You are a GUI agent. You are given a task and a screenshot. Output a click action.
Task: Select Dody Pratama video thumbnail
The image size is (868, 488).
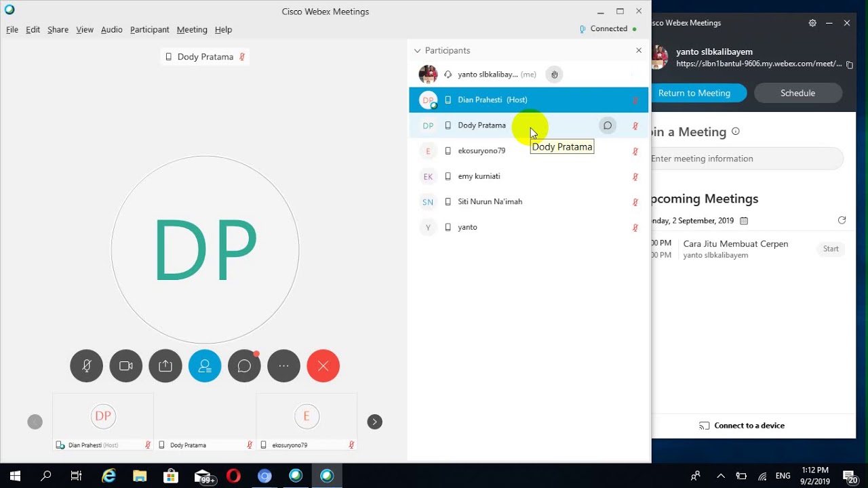(x=205, y=421)
